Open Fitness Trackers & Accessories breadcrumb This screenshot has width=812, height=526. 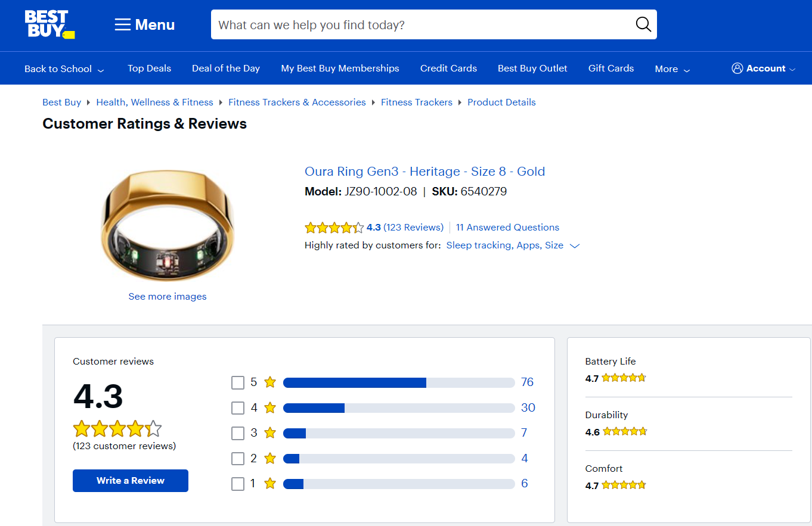tap(297, 102)
